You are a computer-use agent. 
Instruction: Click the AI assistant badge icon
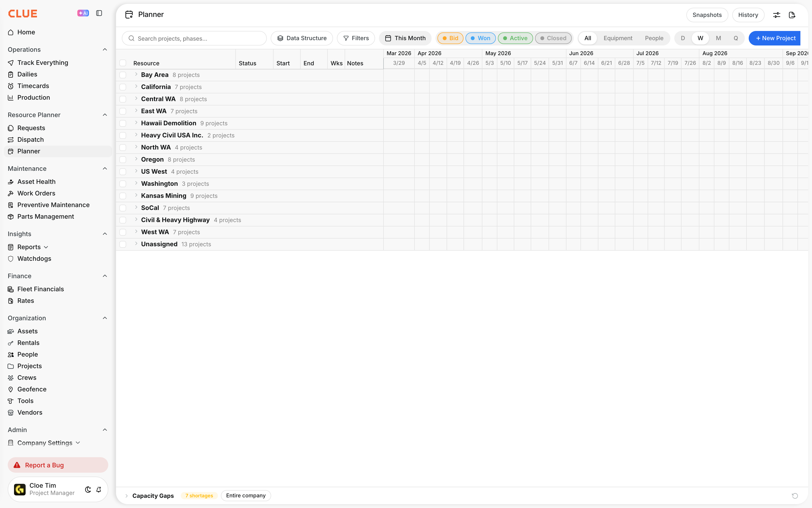tap(83, 14)
